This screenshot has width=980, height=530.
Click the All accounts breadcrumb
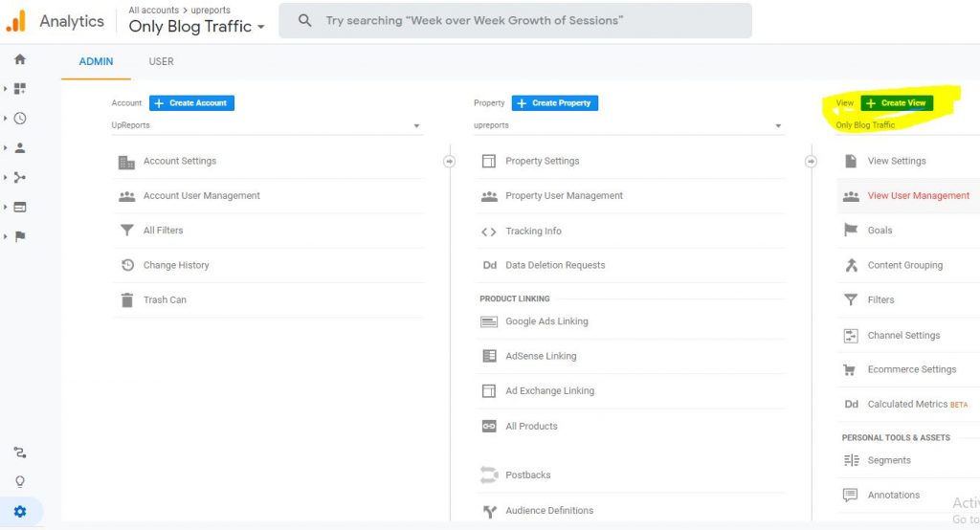pyautogui.click(x=154, y=10)
